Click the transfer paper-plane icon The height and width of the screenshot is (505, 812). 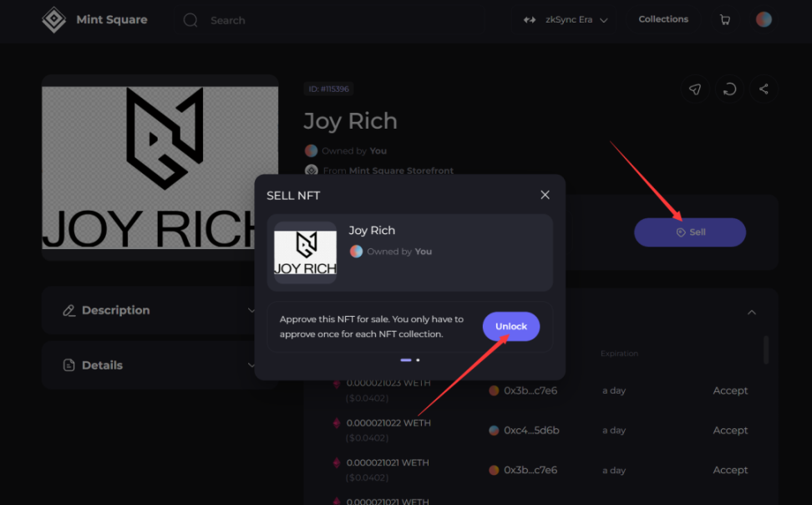coord(695,89)
